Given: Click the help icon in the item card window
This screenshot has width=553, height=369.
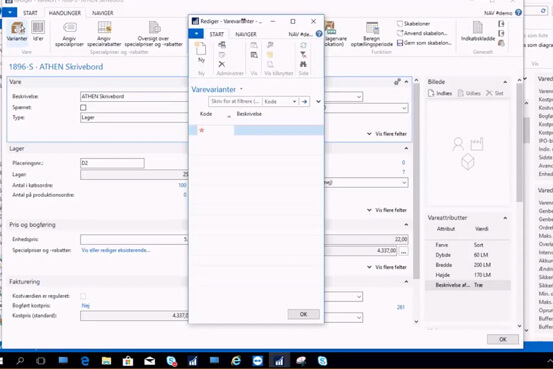Looking at the screenshot, I should point(518,12).
